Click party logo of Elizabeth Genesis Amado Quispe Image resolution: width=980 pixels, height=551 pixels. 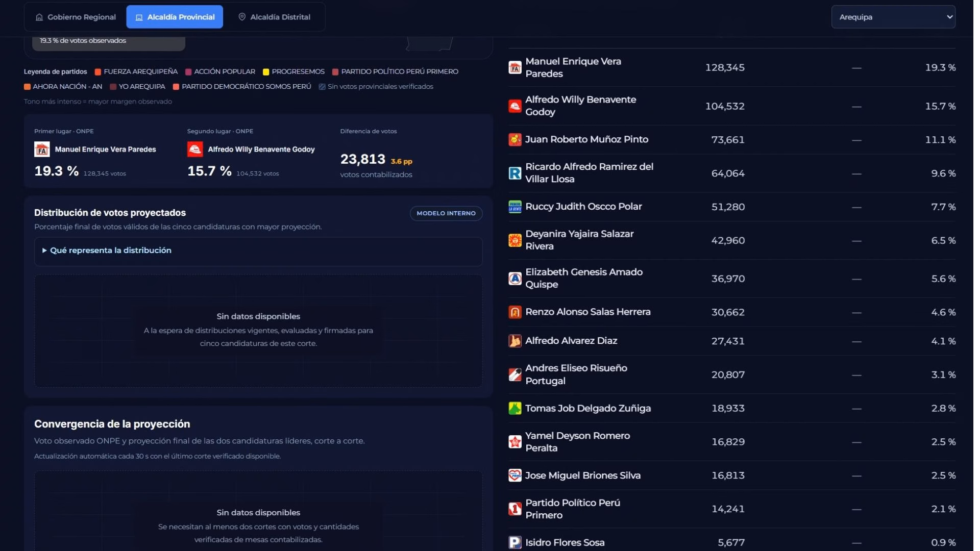coord(514,279)
